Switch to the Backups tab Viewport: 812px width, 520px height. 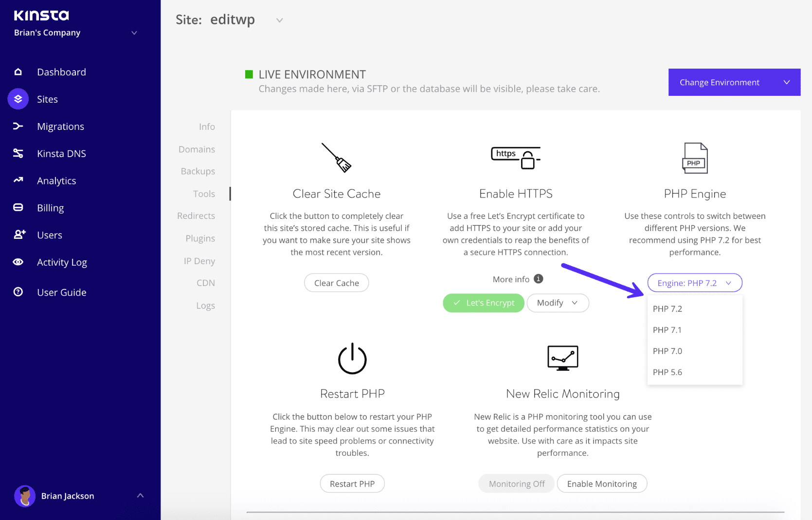coord(198,171)
